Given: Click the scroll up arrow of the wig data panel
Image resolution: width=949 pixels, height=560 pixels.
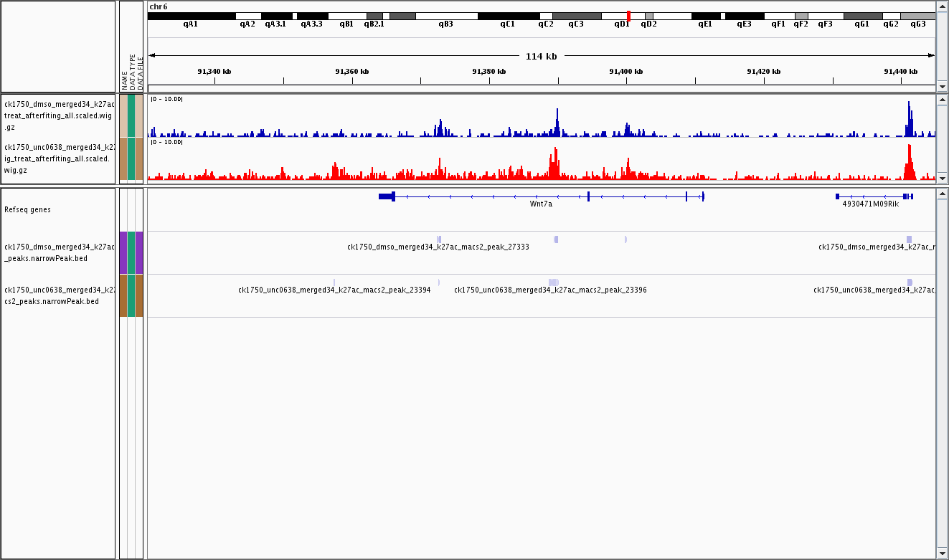Looking at the screenshot, I should (942, 100).
